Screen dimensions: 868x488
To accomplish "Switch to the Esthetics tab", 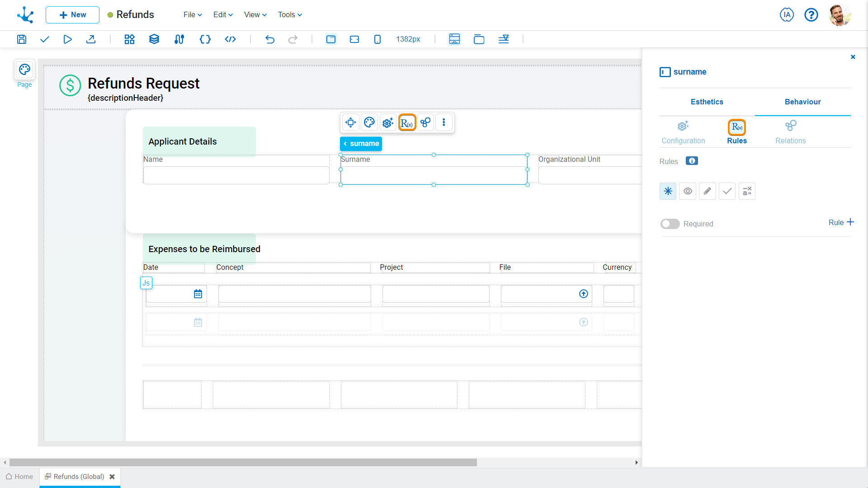I will [x=707, y=102].
